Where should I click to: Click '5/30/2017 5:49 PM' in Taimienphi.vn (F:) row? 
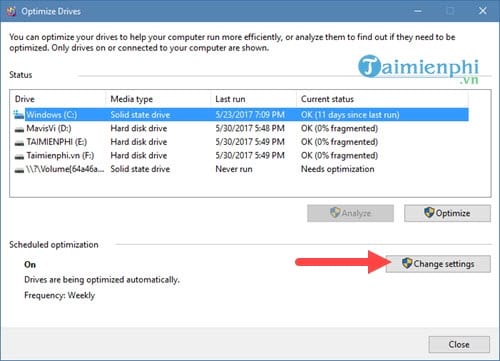click(x=250, y=156)
